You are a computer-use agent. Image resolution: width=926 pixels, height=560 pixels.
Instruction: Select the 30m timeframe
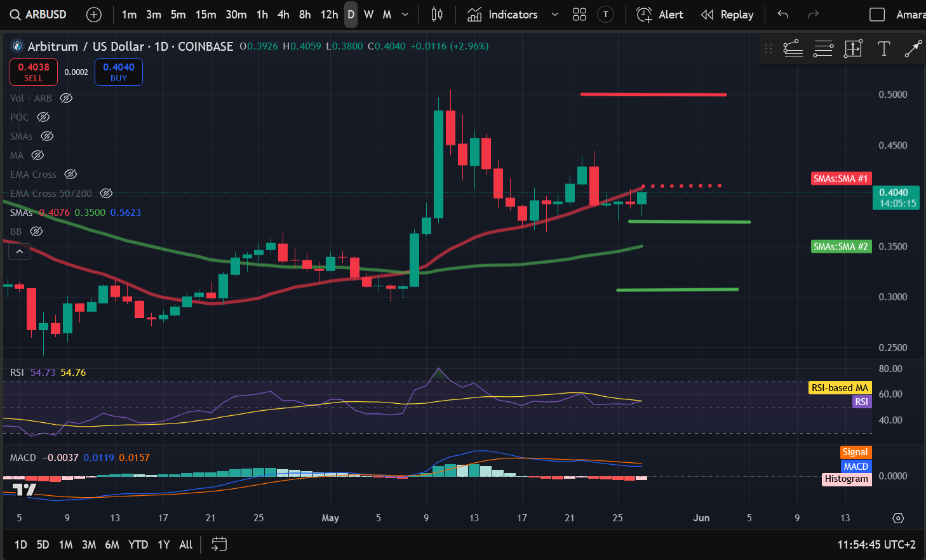click(236, 15)
